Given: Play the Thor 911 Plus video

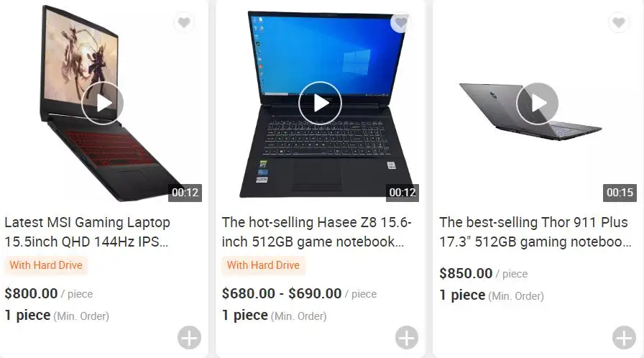Looking at the screenshot, I should click(x=537, y=103).
